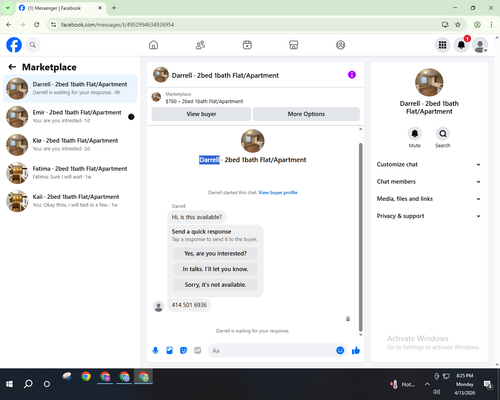Go back using the Marketplace arrow
Viewport: 500px width, 400px height.
[x=12, y=67]
